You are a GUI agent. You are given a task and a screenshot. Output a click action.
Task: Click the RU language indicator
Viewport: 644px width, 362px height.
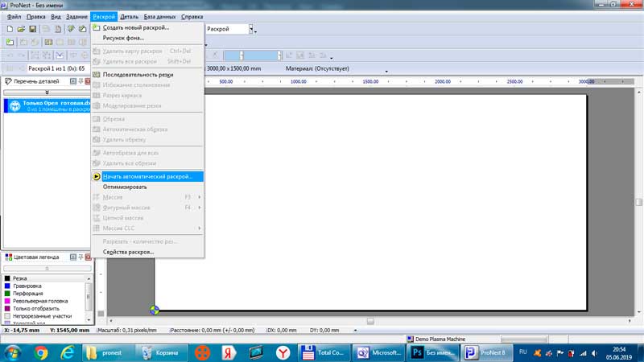click(522, 352)
